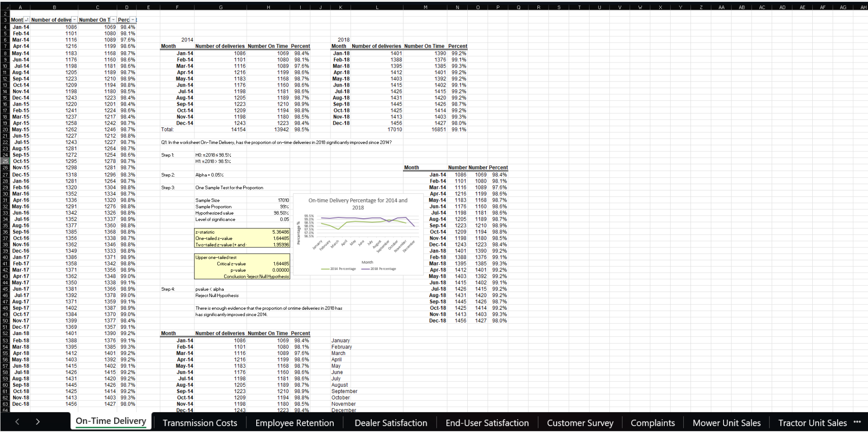Select column header G
Image resolution: width=868 pixels, height=432 pixels.
221,7
